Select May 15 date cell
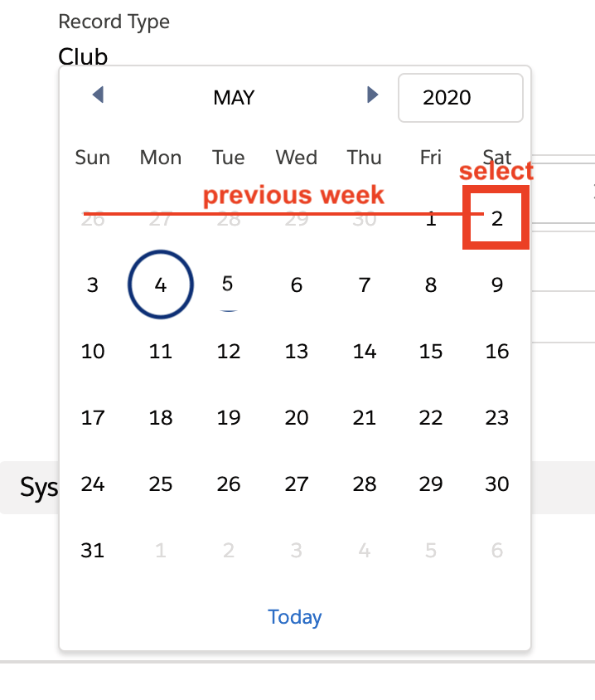Viewport: 595px width, 700px height. (x=431, y=352)
